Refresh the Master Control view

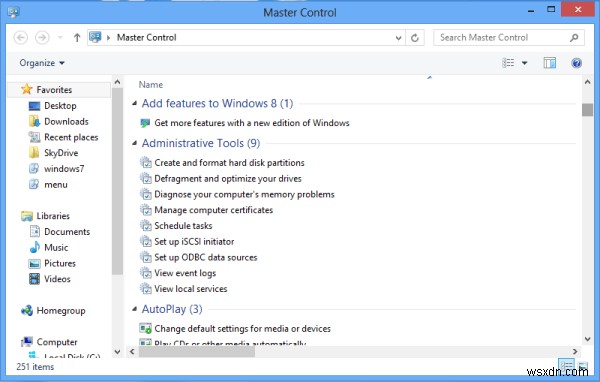click(415, 38)
